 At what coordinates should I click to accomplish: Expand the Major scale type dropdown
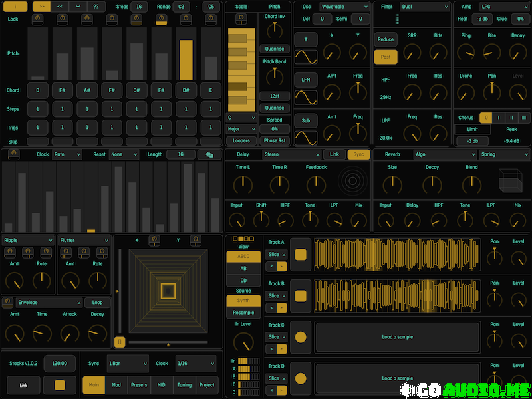tap(241, 129)
